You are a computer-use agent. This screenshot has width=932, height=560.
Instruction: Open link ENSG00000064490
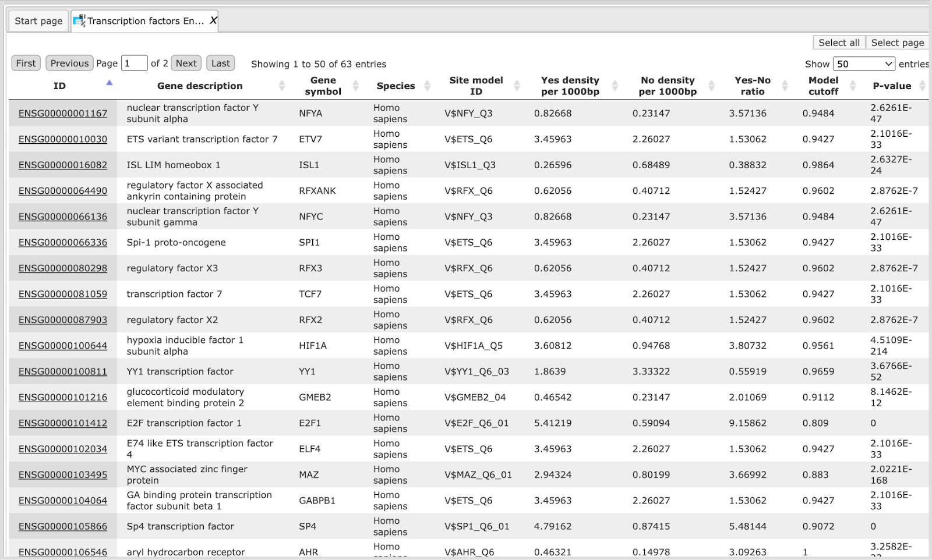(63, 191)
